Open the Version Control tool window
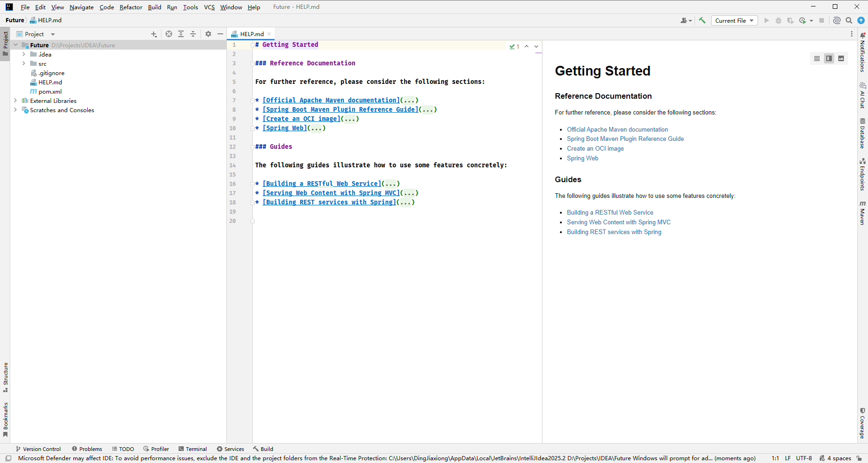Screen dimensions: 868x463 tap(38, 449)
